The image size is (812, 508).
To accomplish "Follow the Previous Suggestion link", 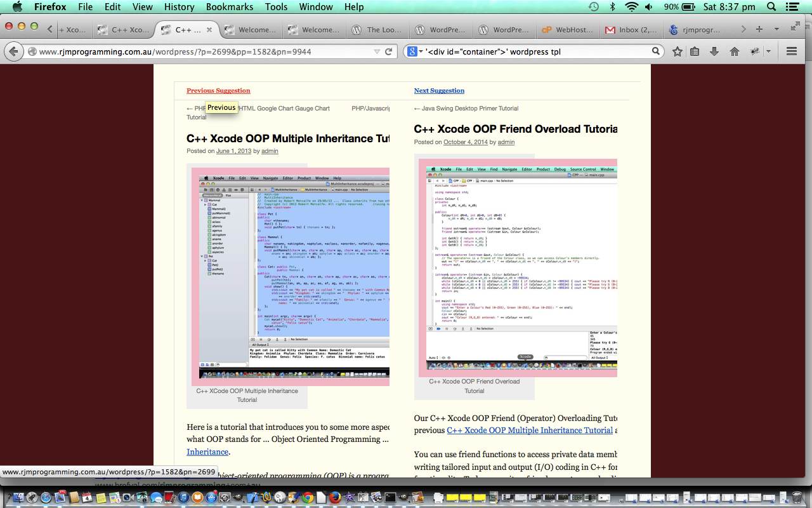I will click(218, 91).
